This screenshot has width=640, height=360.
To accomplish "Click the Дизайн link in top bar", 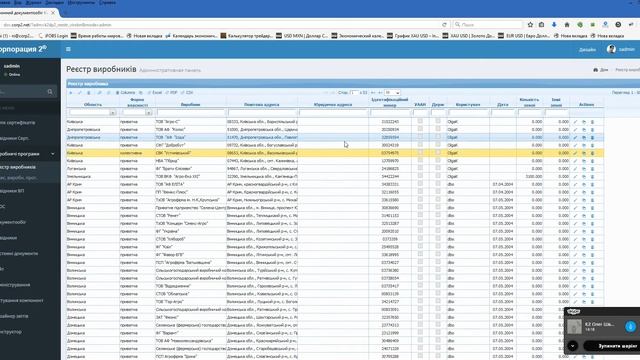I will [x=587, y=49].
